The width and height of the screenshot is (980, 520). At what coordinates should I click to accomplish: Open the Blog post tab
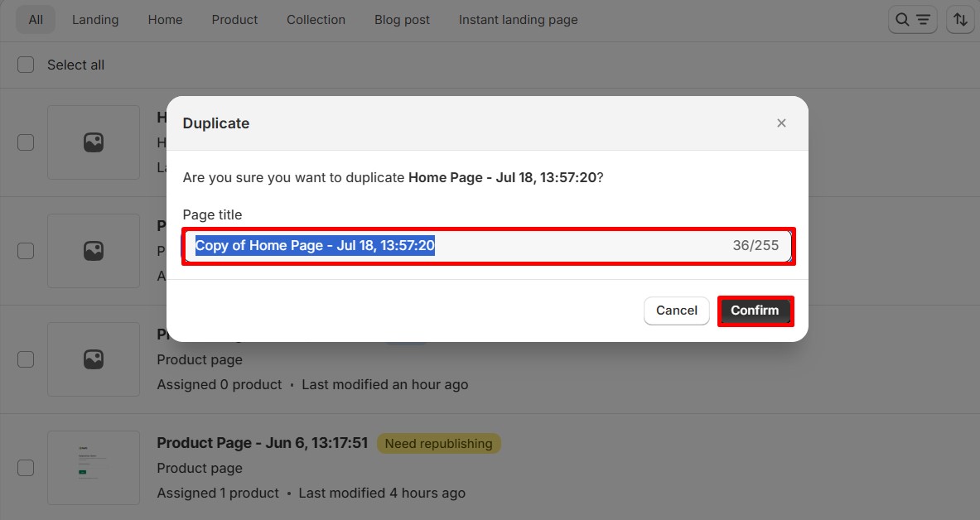[x=402, y=20]
